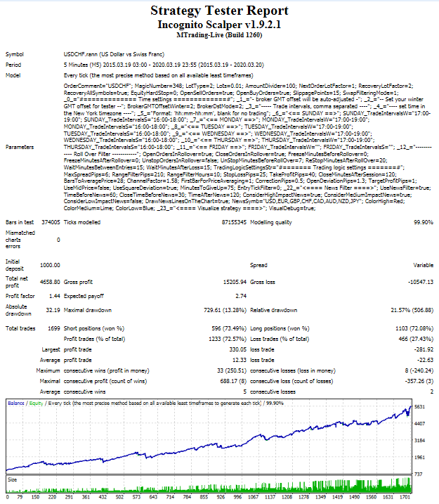
Task: Select Initial deposit value 1000.00
Action: (50, 265)
